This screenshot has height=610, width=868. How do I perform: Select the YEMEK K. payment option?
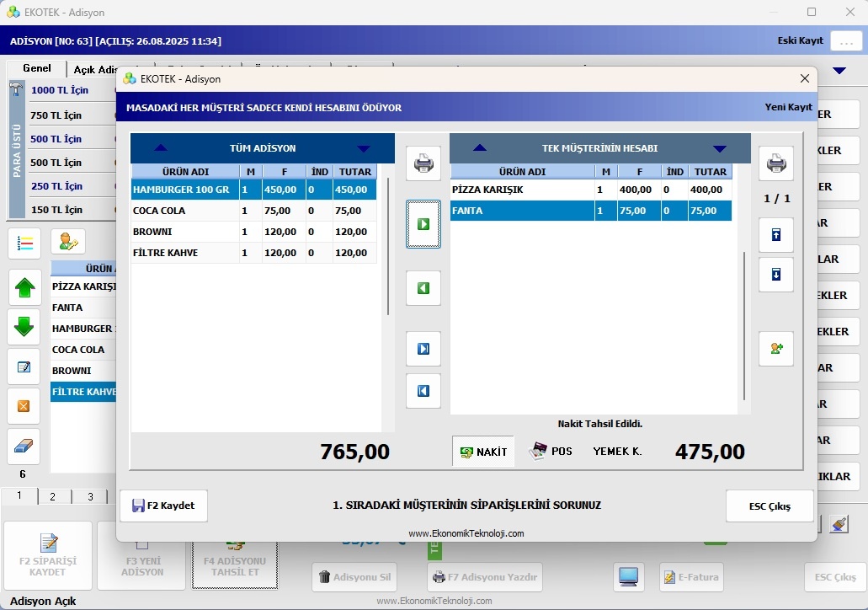[x=617, y=452]
